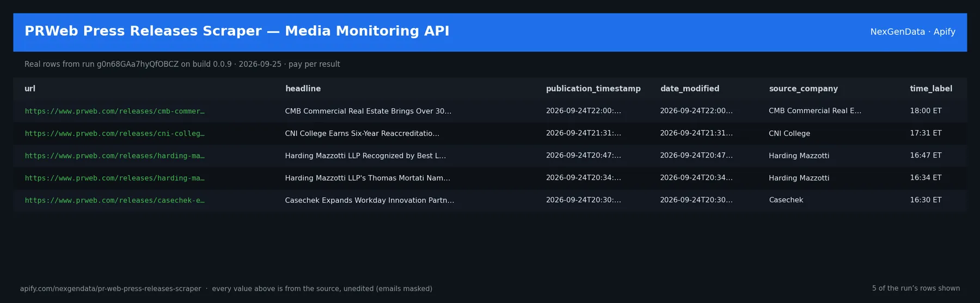The width and height of the screenshot is (980, 303).
Task: Select source company CNI College
Action: click(789, 134)
